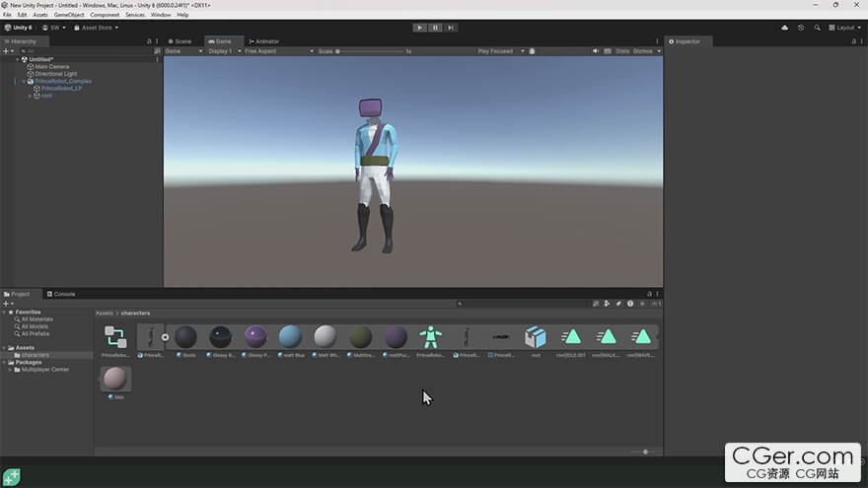Viewport: 868px width, 488px height.
Task: Select the Skin material thumbnail
Action: [115, 380]
